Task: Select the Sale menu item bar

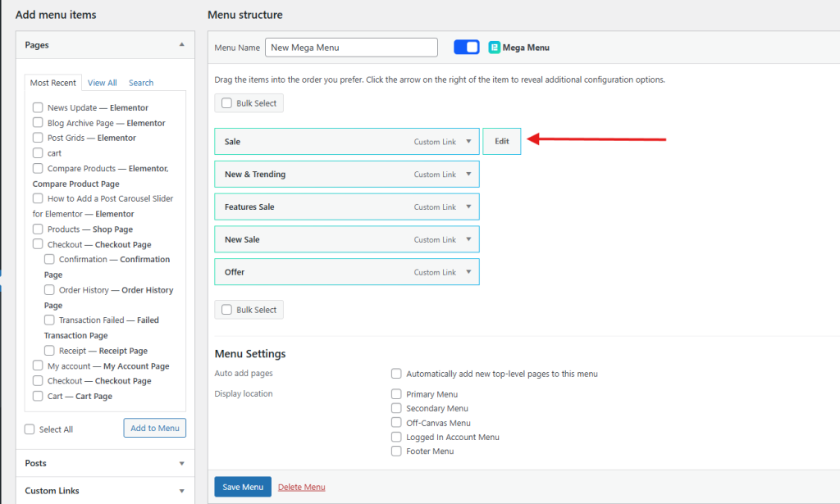Action: 347,142
